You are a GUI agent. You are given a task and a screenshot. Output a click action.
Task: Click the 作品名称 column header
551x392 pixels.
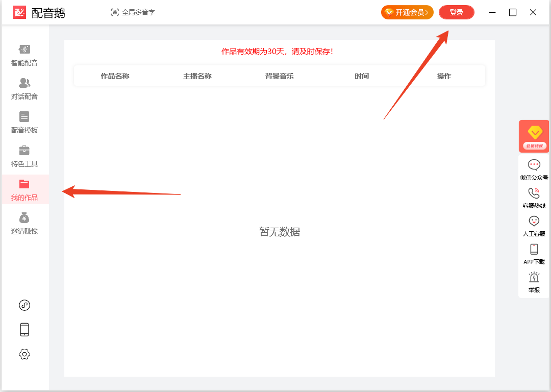[x=115, y=76]
